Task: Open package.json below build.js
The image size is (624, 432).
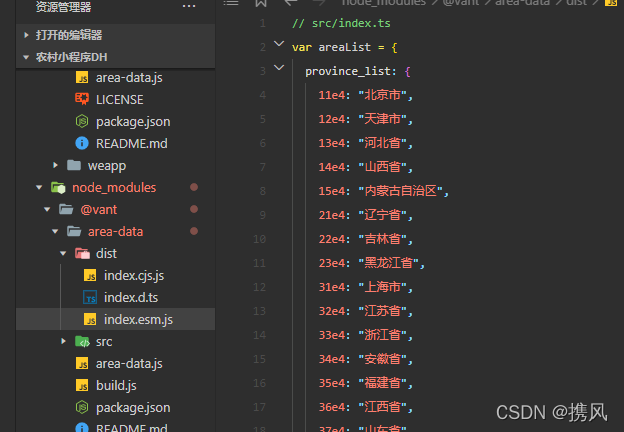Action: [115, 407]
